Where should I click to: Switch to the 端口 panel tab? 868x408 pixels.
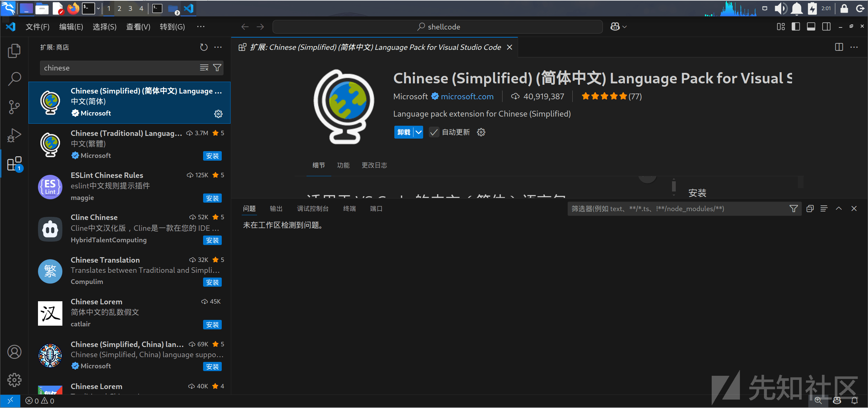coord(376,209)
